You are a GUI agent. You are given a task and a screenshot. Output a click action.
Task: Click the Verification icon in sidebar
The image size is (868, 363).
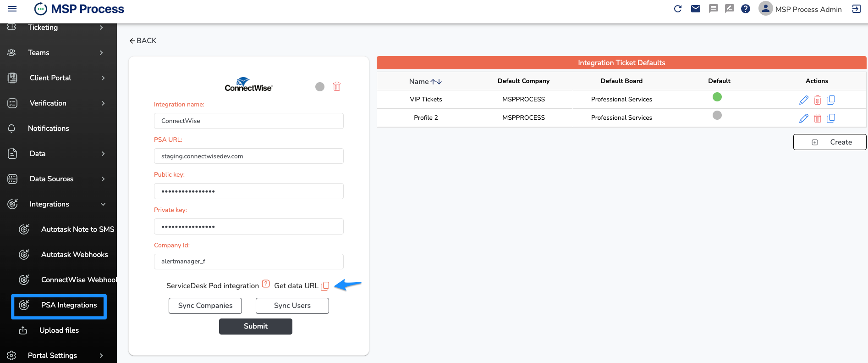(12, 103)
